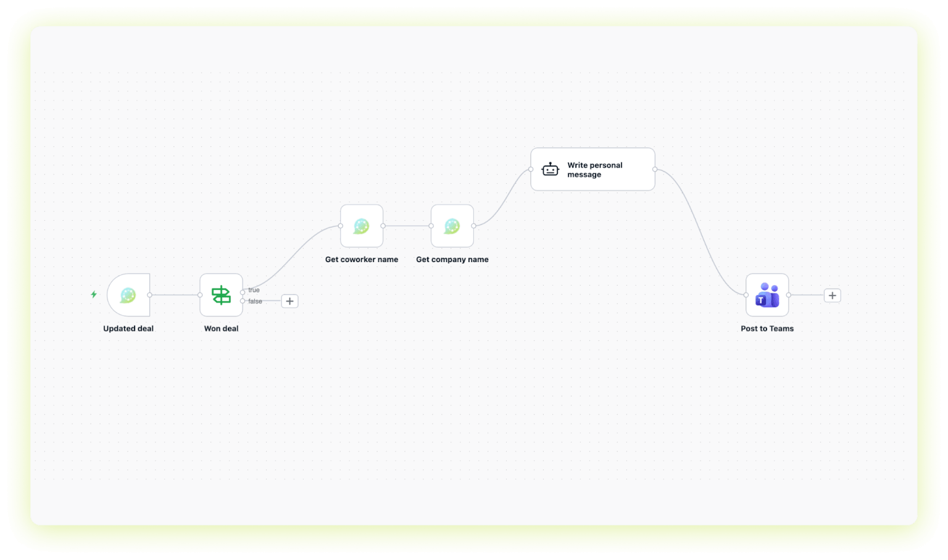
Task: Click the input connector of Won deal
Action: click(x=200, y=295)
